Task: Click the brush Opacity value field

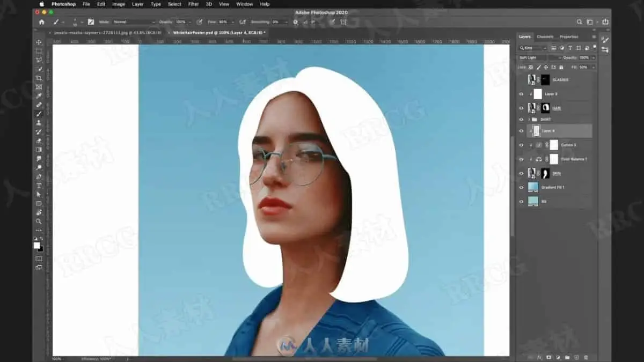Action: [x=180, y=22]
